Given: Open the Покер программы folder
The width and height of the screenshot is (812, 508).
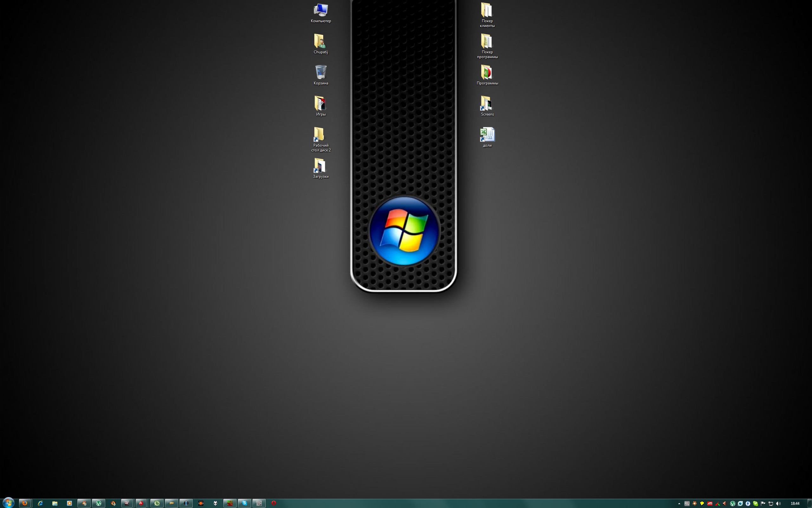Looking at the screenshot, I should 487,46.
